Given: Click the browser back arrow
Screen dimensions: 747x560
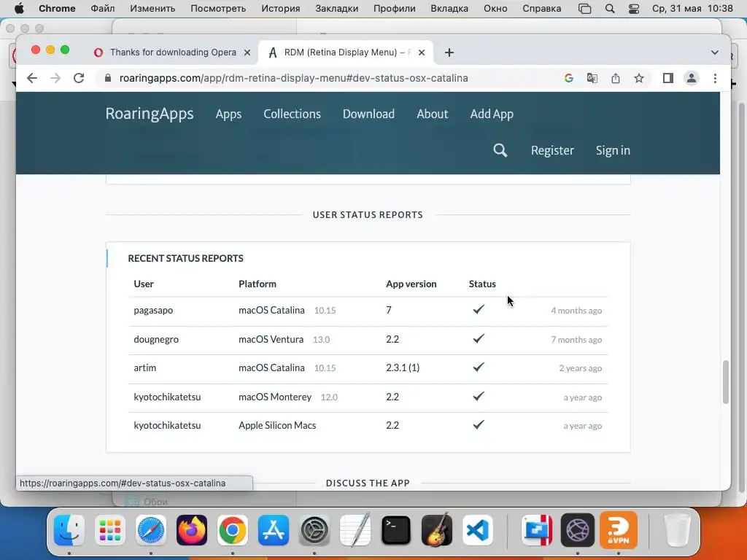Looking at the screenshot, I should pyautogui.click(x=32, y=78).
